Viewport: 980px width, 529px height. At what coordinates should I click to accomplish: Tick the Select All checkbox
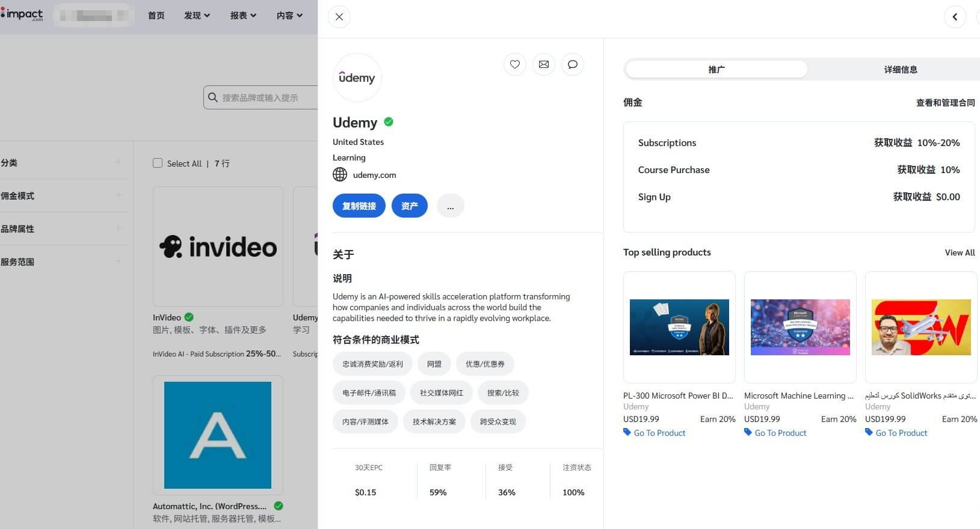[158, 163]
